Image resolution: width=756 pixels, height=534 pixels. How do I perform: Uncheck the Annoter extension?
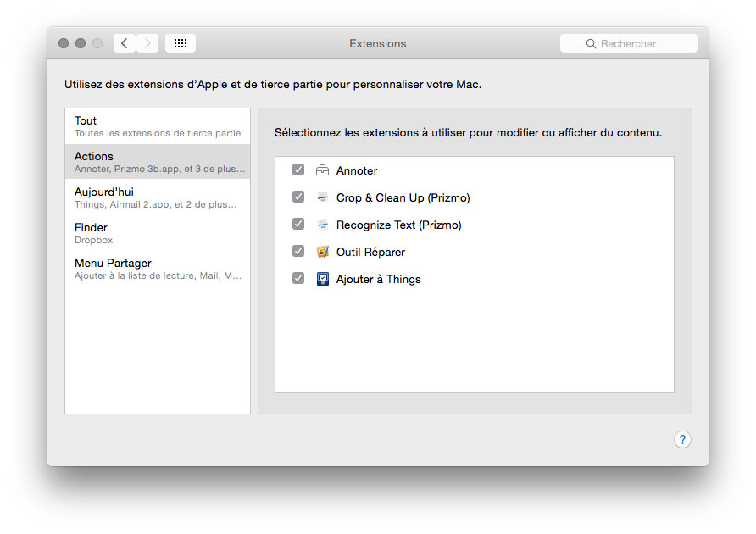(x=298, y=170)
